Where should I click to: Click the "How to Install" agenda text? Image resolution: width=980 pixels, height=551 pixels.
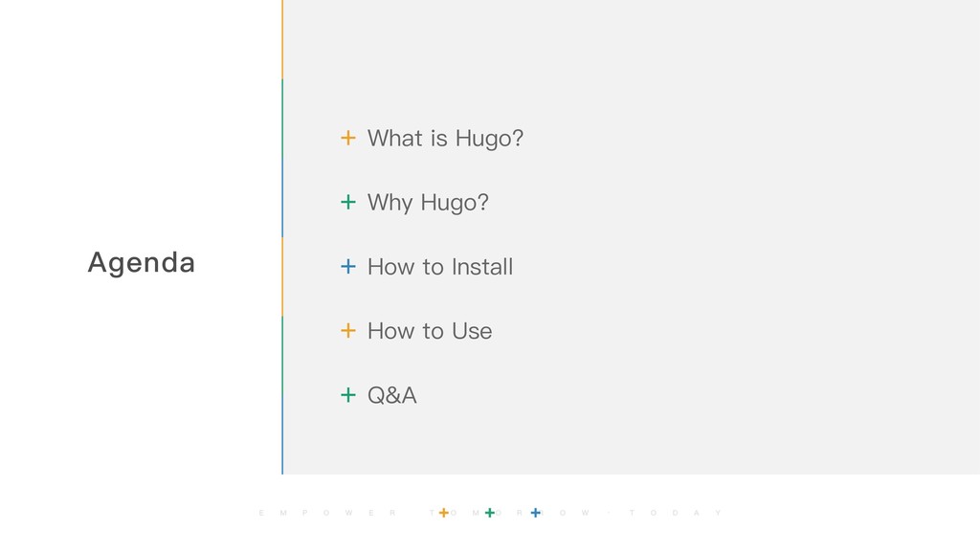pyautogui.click(x=440, y=267)
